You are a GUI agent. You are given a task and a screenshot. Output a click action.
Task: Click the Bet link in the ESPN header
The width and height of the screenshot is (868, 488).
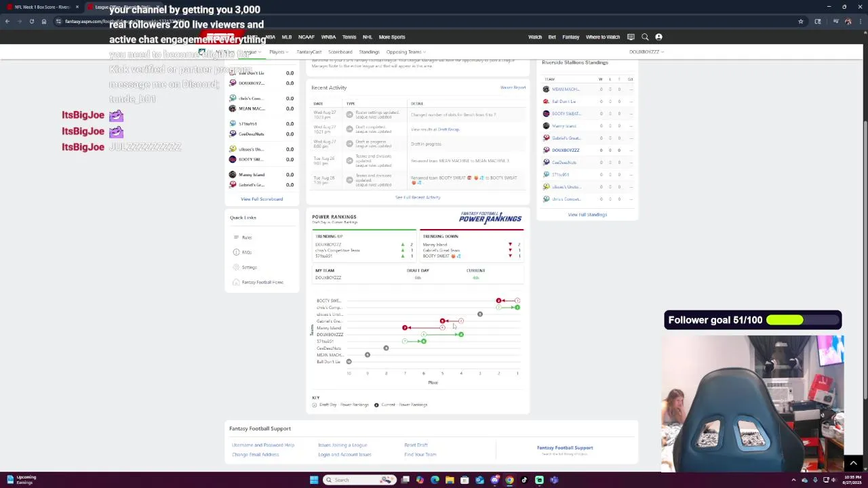point(552,37)
